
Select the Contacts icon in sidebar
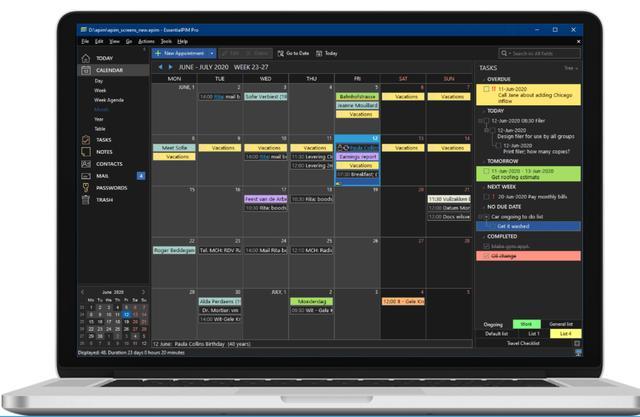pos(86,164)
